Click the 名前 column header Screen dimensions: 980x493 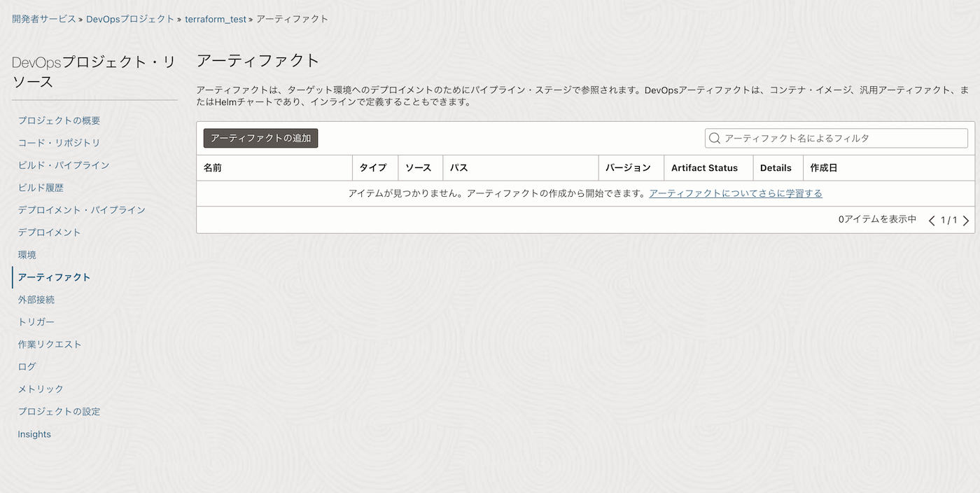click(x=213, y=168)
